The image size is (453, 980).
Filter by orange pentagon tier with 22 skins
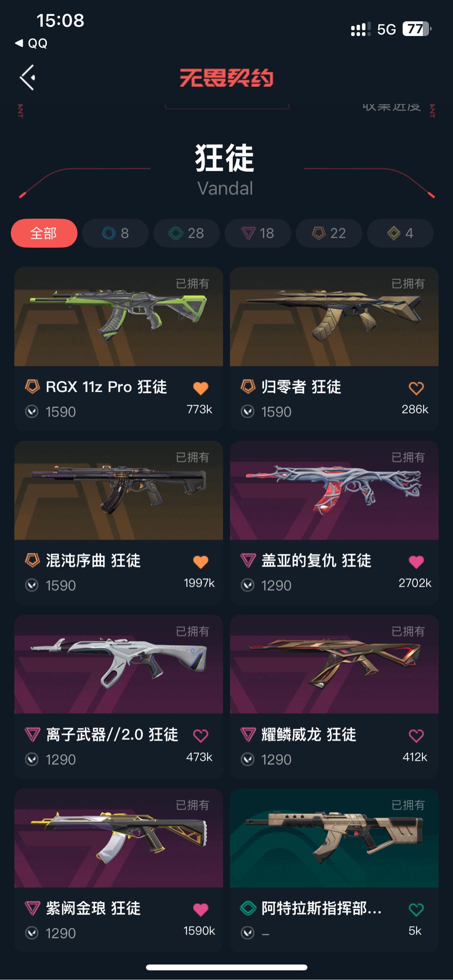pos(329,233)
